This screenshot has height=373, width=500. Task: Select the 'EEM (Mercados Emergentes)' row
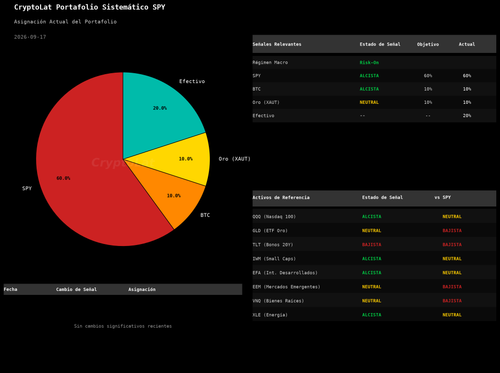click(374, 287)
